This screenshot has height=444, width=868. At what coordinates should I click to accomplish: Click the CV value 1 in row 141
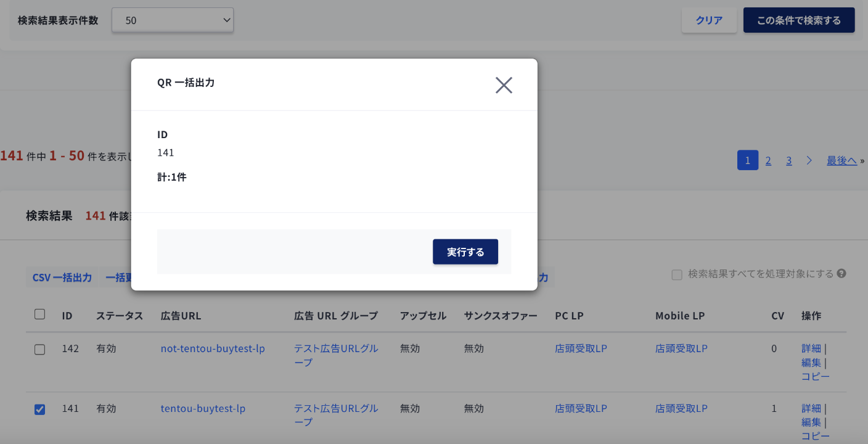(774, 408)
